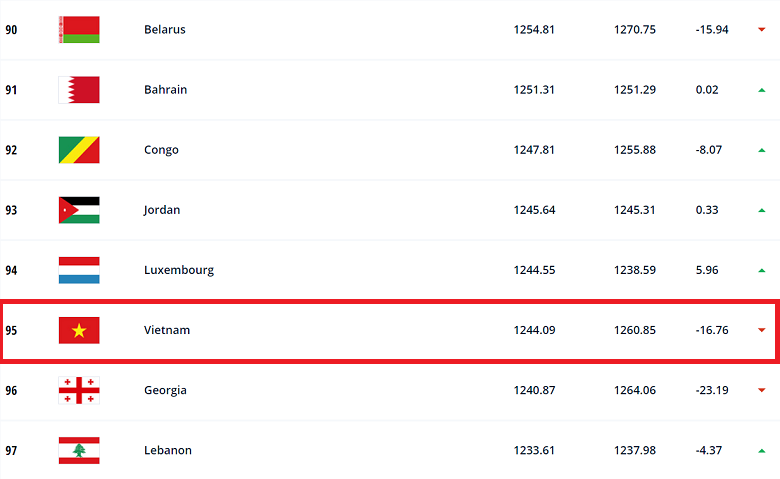Click the Bahrain flag icon
The height and width of the screenshot is (479, 780).
[79, 90]
